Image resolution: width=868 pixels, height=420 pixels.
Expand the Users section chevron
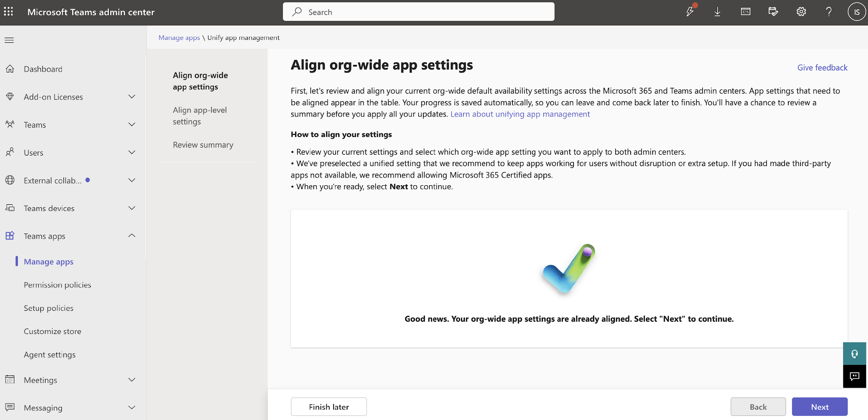pos(132,152)
